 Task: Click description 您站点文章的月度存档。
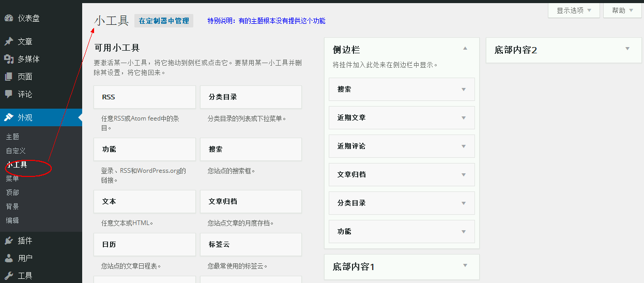pyautogui.click(x=240, y=223)
